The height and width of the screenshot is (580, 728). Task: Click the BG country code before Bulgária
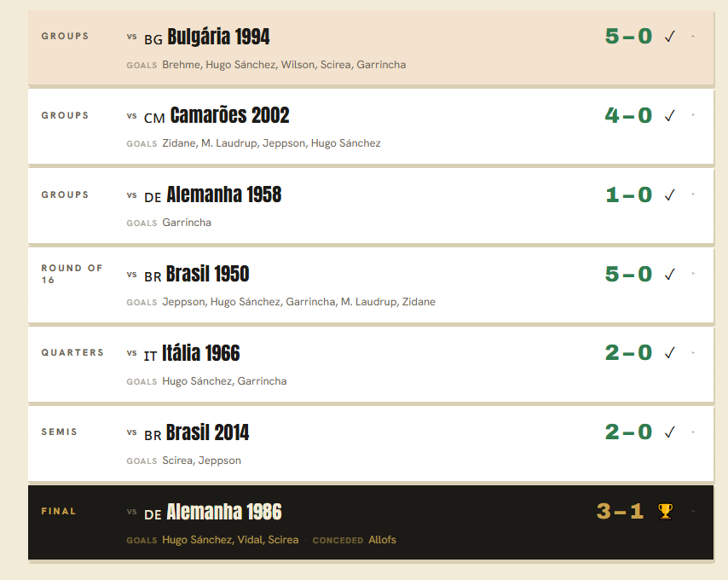pyautogui.click(x=153, y=39)
